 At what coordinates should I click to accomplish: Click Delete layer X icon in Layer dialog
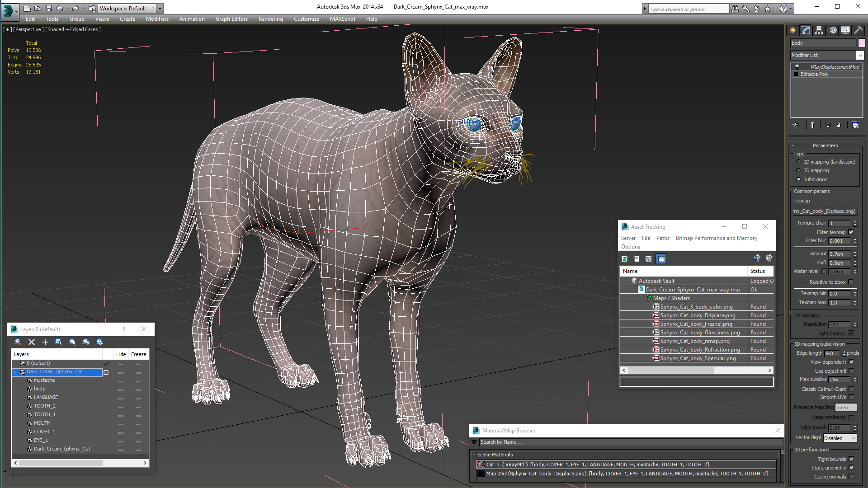[32, 342]
